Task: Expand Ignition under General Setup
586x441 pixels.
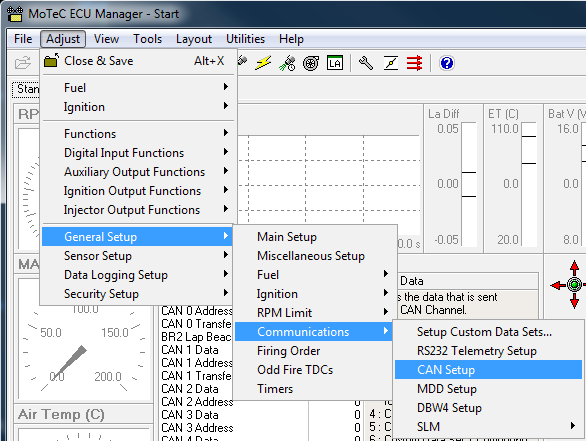Action: coord(315,294)
